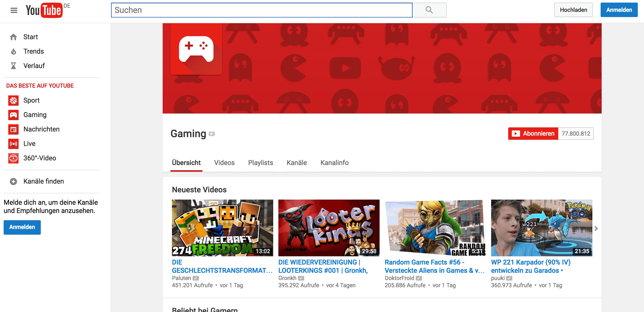Open the Sport link
The width and height of the screenshot is (644, 312).
pos(32,101)
